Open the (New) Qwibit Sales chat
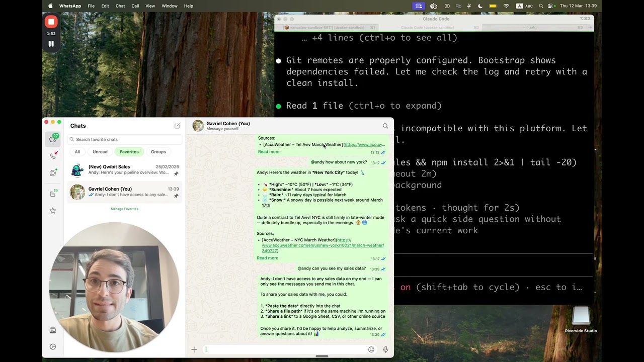644x362 pixels. point(124,170)
